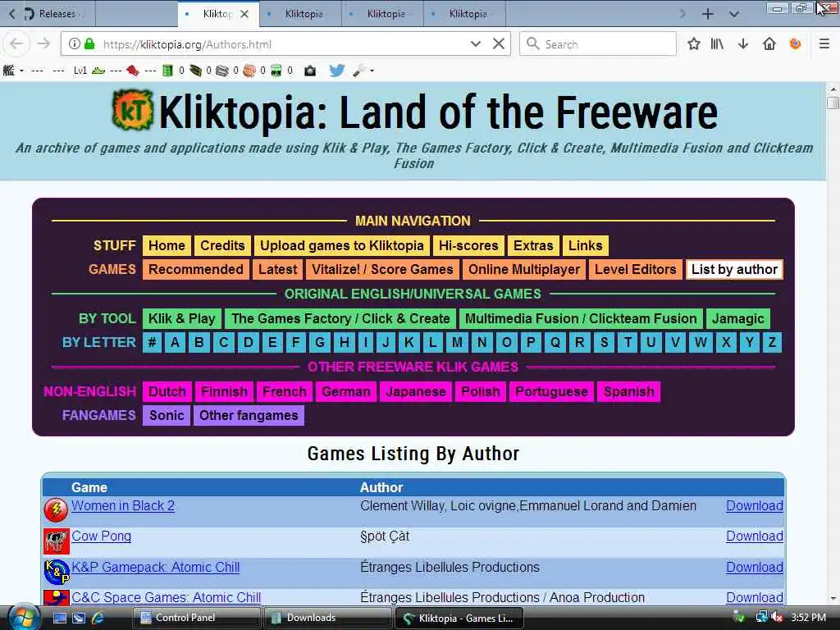Open Latest games list
The height and width of the screenshot is (630, 840).
pos(277,269)
